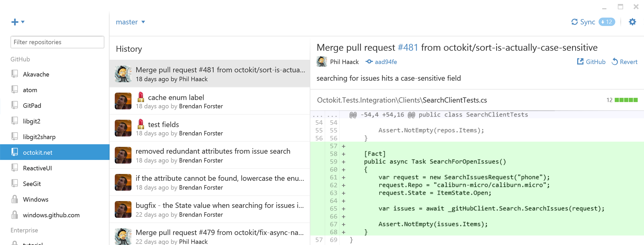Select the octokit.net repository
The width and height of the screenshot is (644, 245).
pos(37,152)
